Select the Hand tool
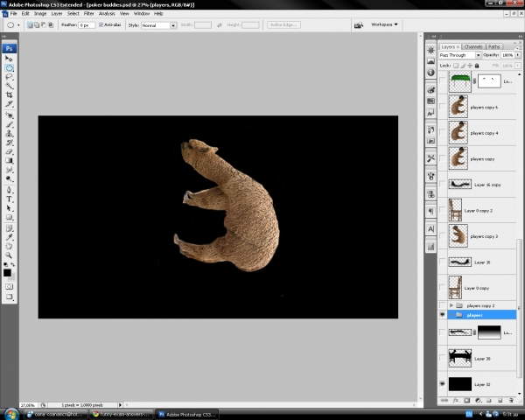525x420 pixels. pyautogui.click(x=9, y=247)
